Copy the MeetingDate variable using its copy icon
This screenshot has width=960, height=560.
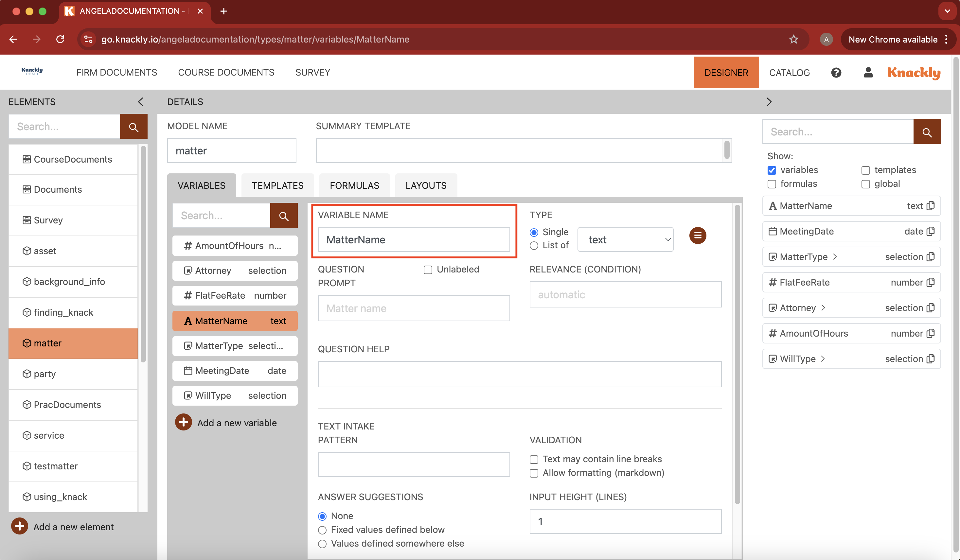pos(931,231)
